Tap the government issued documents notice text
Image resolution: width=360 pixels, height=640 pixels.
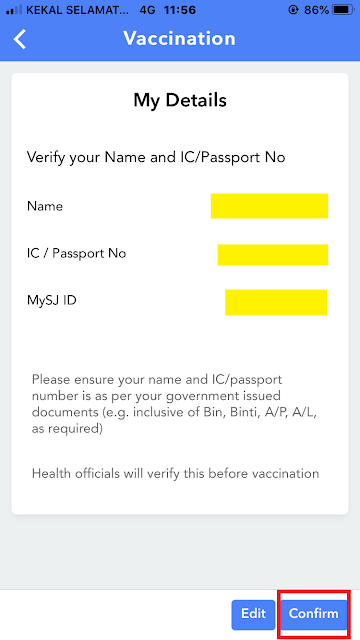(x=175, y=404)
